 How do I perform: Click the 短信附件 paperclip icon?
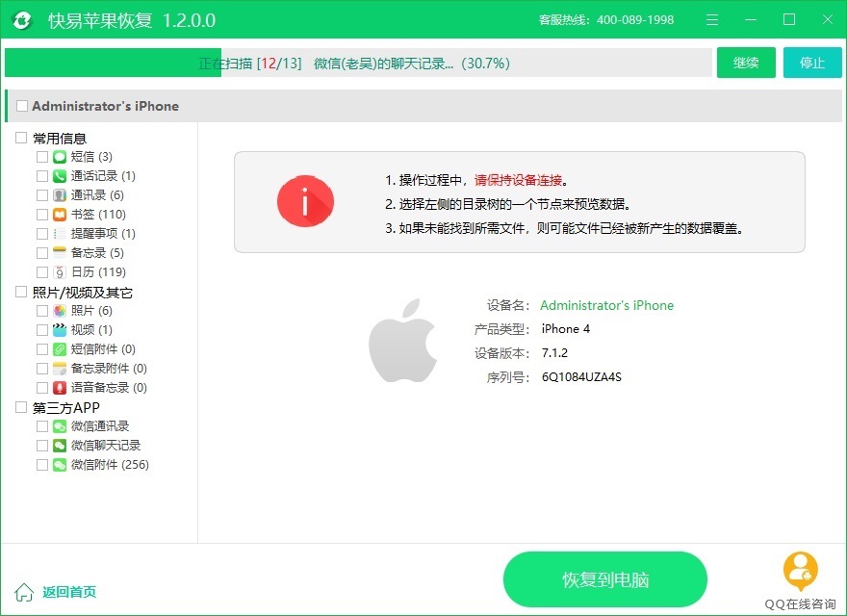60,349
